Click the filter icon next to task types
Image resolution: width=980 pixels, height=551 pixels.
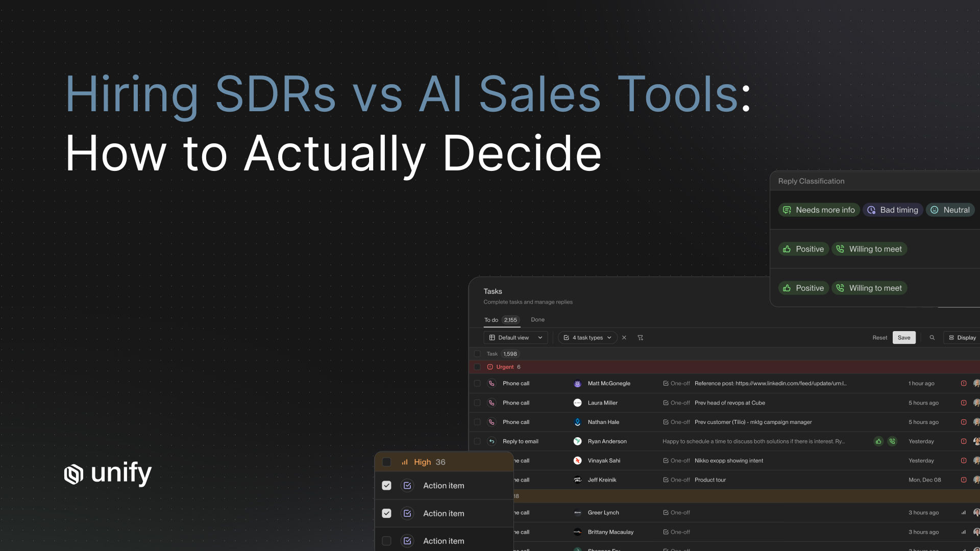(641, 338)
